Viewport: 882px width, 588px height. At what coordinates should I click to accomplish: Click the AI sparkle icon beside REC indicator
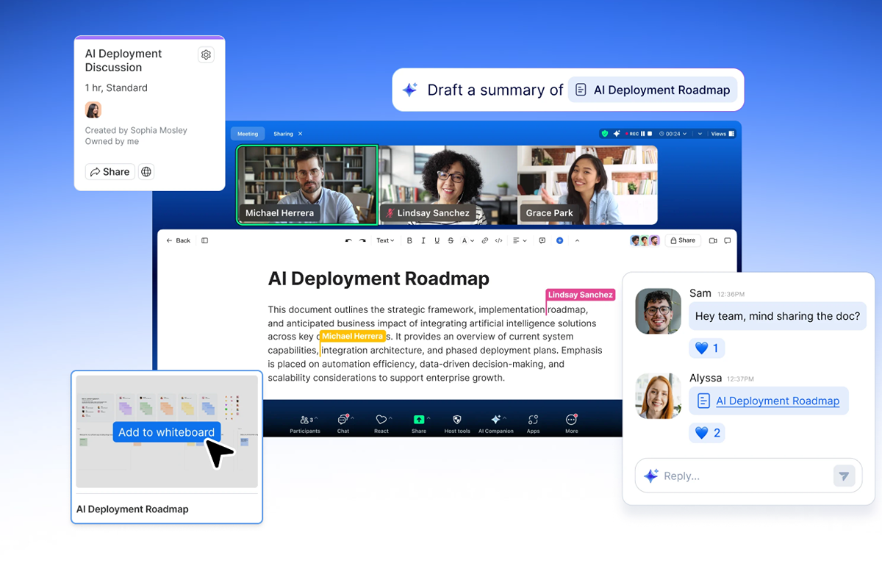tap(617, 134)
